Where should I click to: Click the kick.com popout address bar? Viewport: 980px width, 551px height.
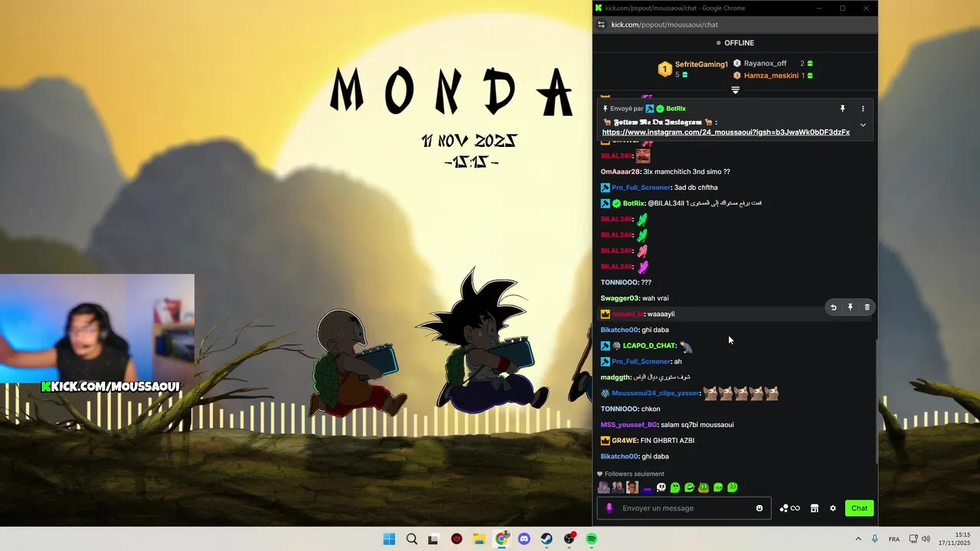tap(665, 24)
